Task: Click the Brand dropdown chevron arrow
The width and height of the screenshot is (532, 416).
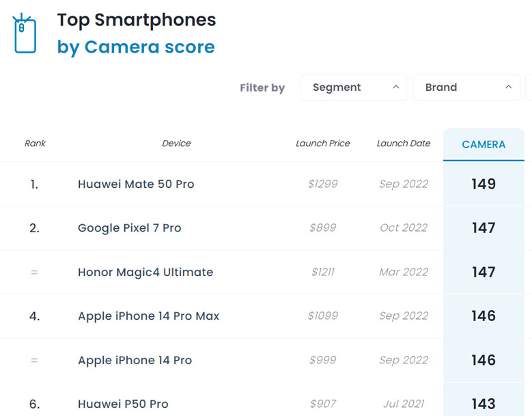Action: (508, 87)
